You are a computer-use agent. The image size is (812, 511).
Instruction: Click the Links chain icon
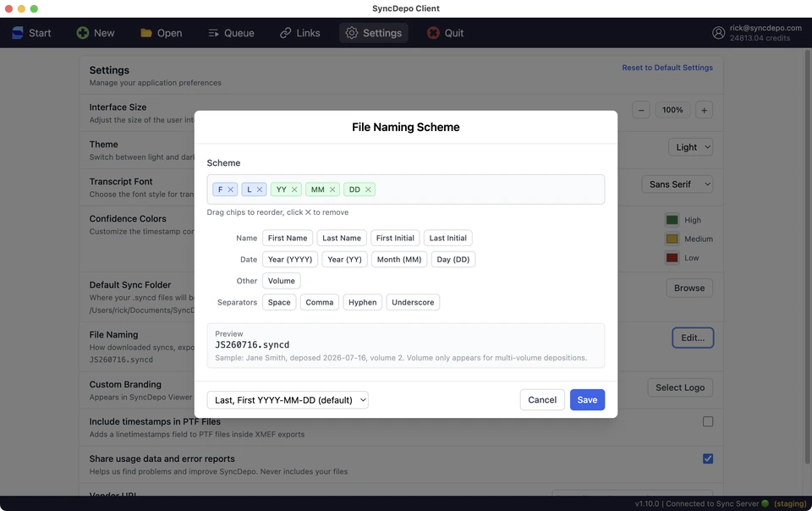pos(285,33)
